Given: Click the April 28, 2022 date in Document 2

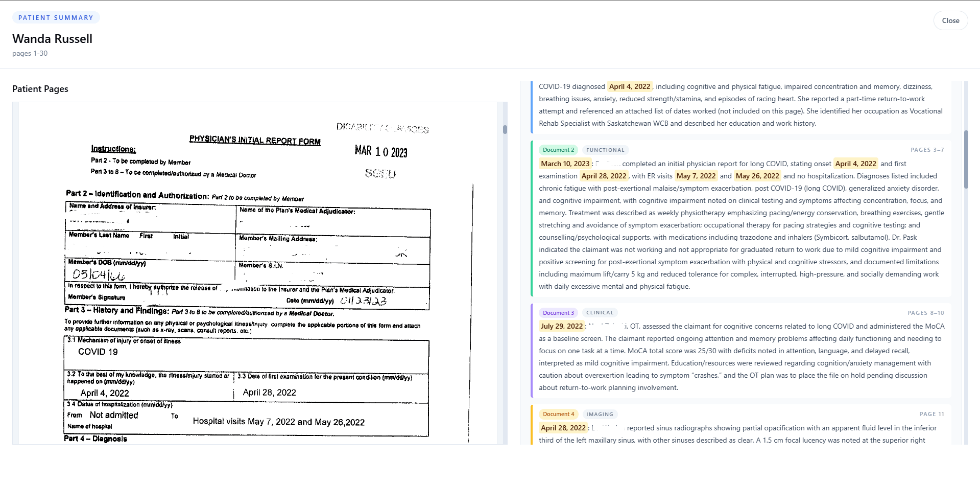Looking at the screenshot, I should pyautogui.click(x=604, y=176).
